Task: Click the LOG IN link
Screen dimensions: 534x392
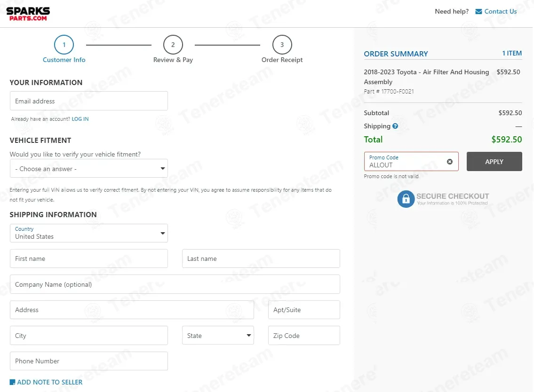Action: pyautogui.click(x=80, y=119)
